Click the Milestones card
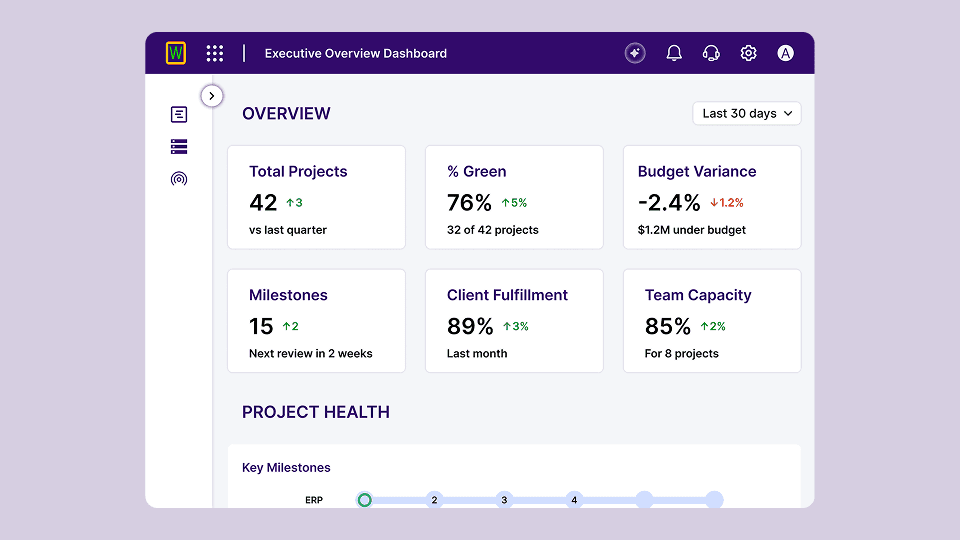Viewport: 960px width, 540px height. point(316,321)
